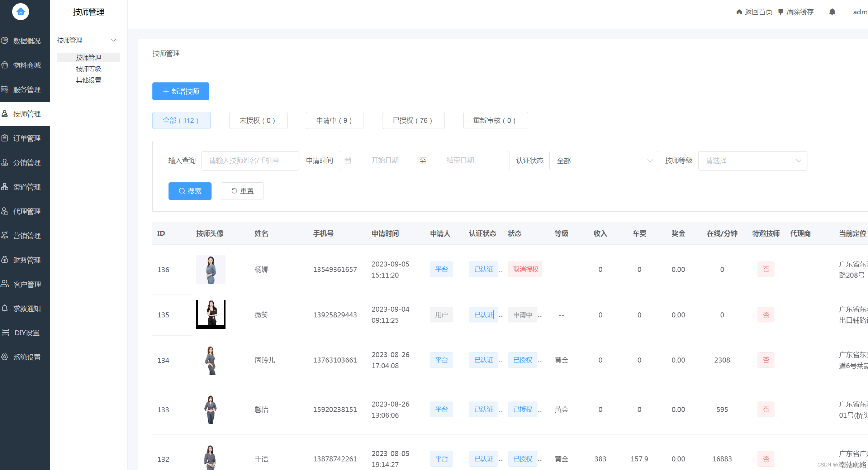
Task: Open 客户管理 sidebar item
Action: [25, 284]
